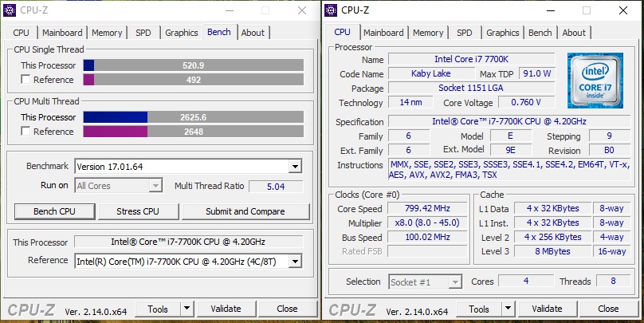Open Graphics tab in left window
The width and height of the screenshot is (644, 323).
182,33
